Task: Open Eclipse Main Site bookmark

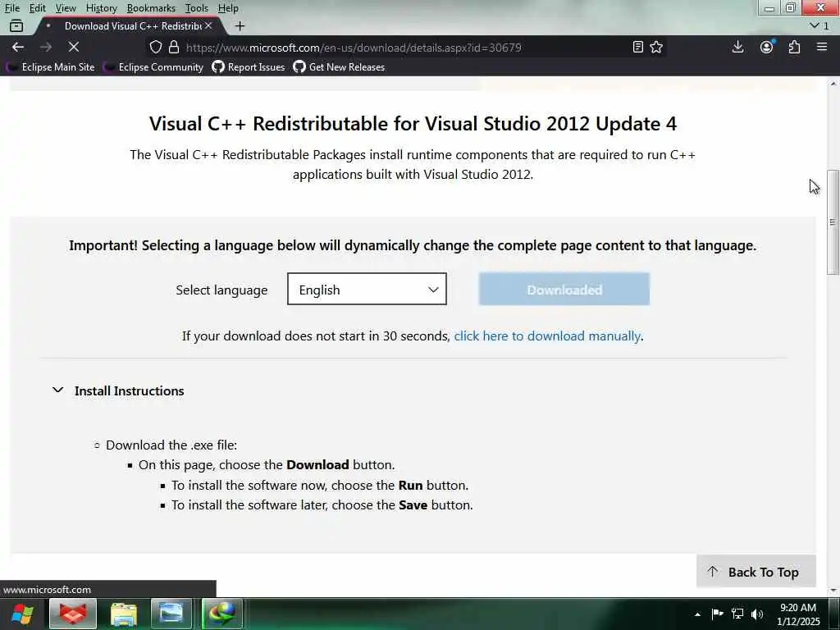Action: coord(52,67)
